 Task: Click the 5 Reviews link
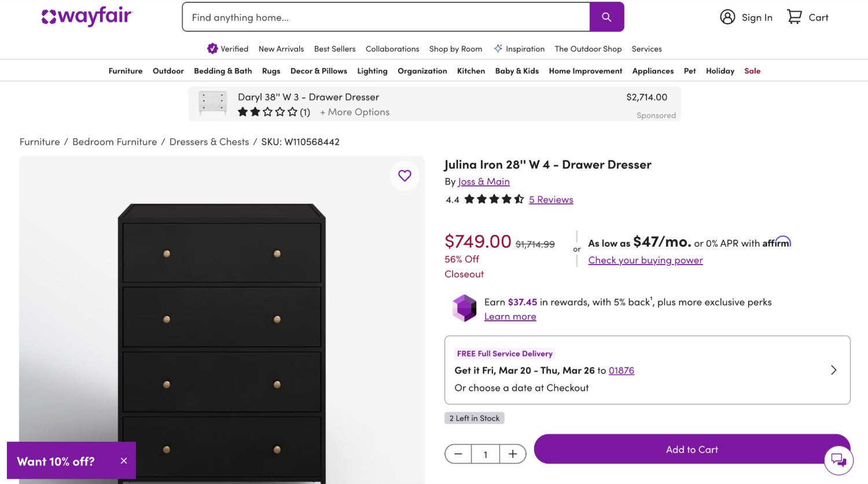(551, 200)
